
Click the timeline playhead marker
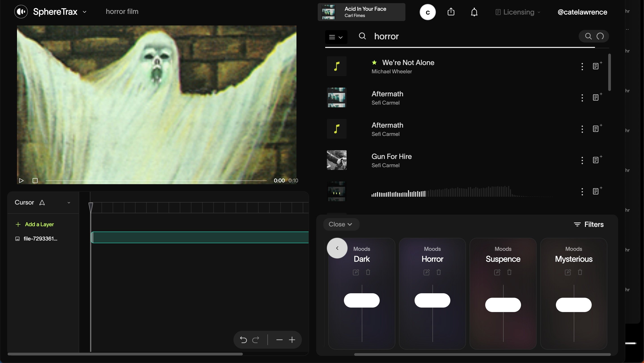91,208
